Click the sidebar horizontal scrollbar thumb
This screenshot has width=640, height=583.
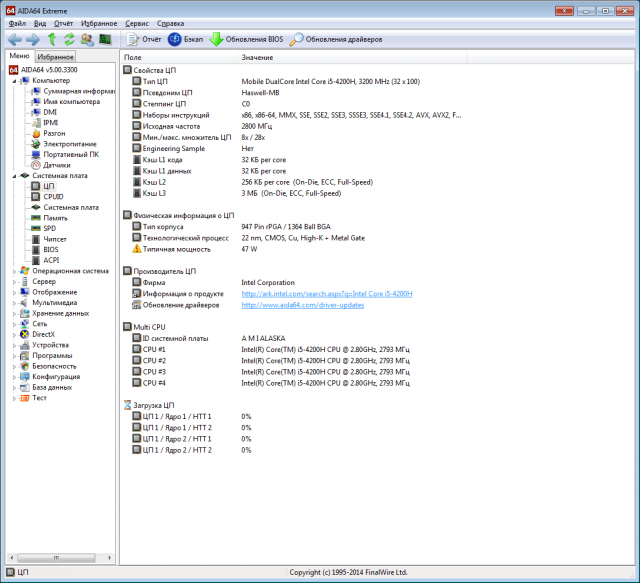point(56,558)
